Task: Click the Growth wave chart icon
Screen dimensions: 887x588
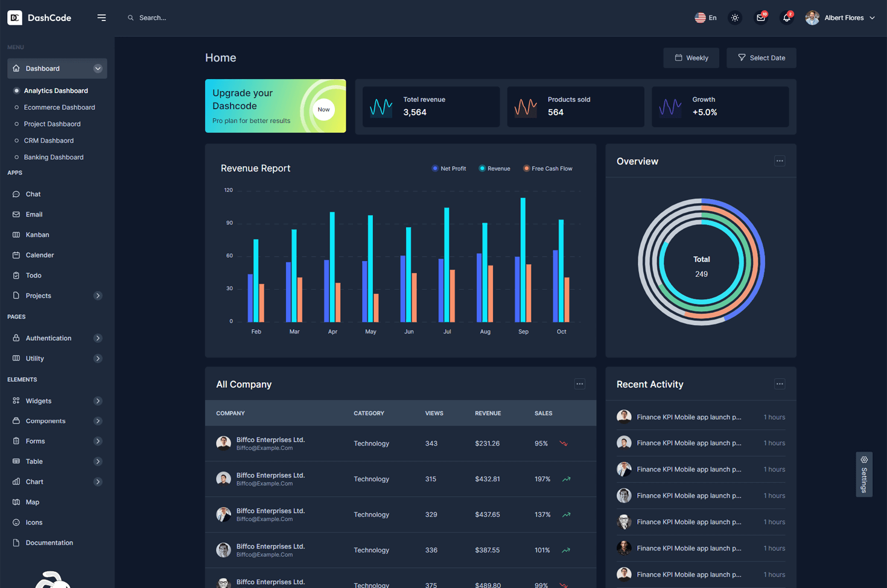Action: pyautogui.click(x=670, y=107)
